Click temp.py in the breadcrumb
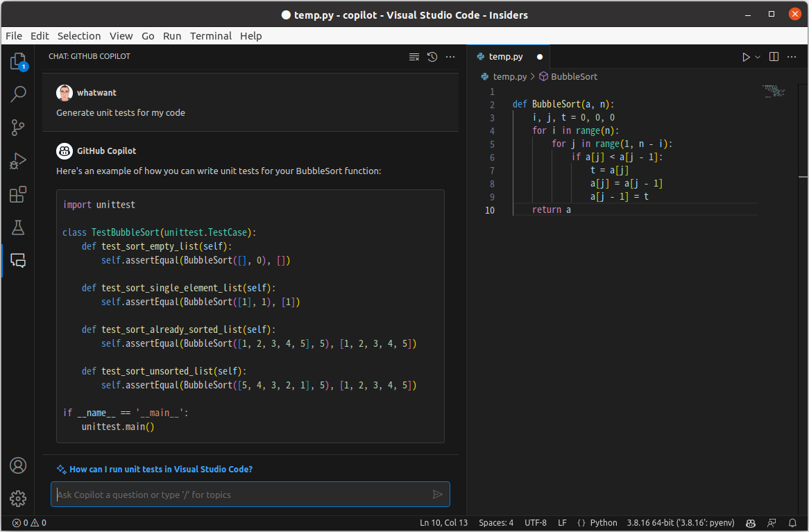 [x=510, y=76]
